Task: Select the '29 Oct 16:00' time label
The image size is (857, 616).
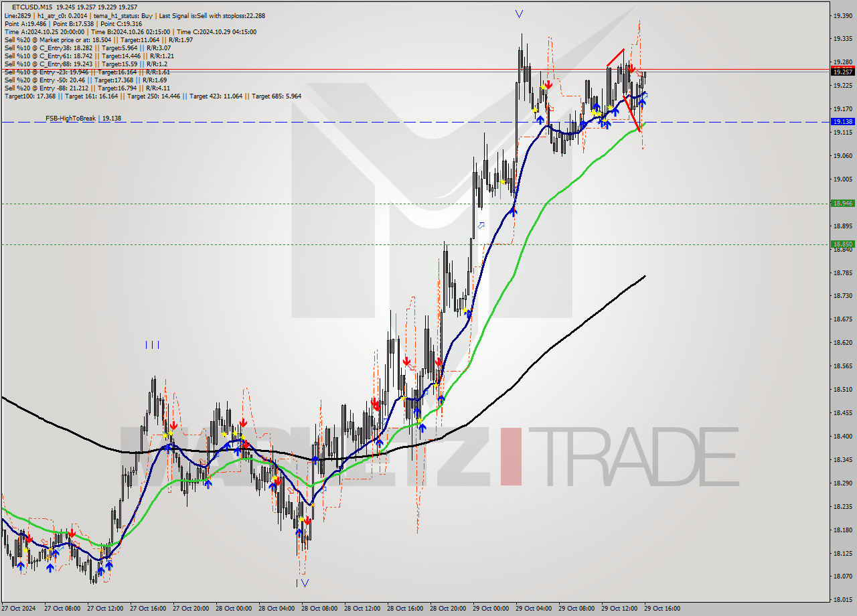Action: 662,609
